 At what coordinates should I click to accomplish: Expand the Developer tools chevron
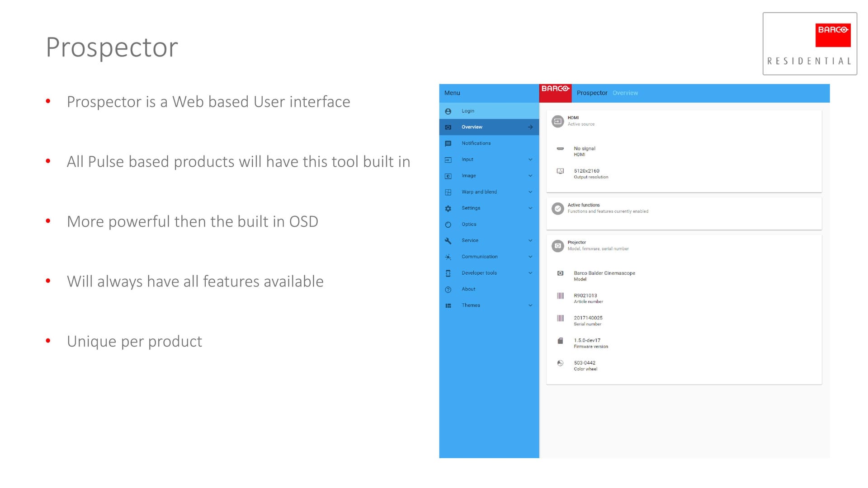point(530,273)
